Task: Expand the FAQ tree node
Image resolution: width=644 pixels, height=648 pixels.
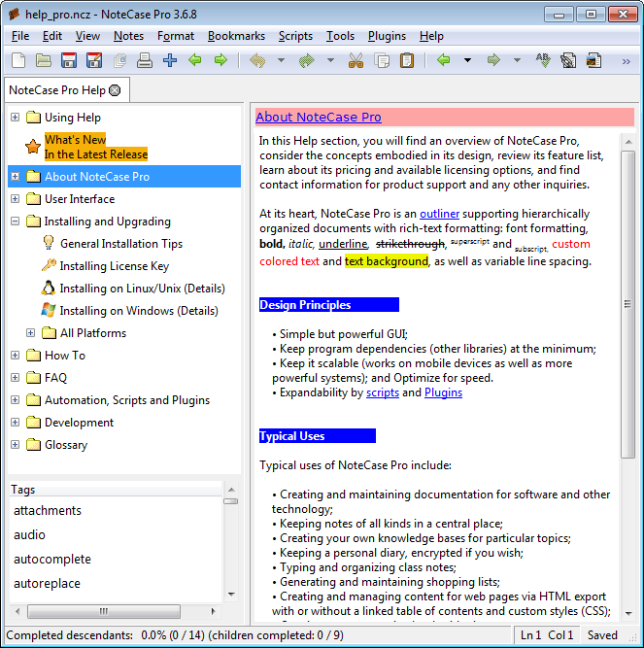Action: [15, 378]
